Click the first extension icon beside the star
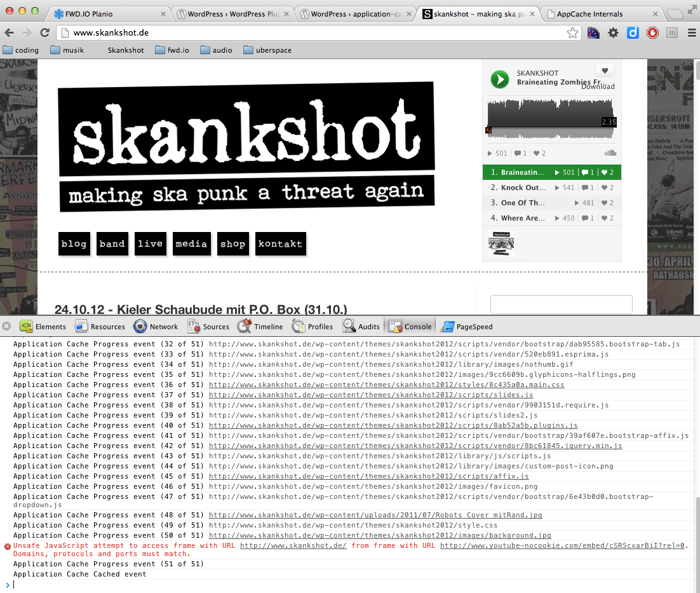Image resolution: width=700 pixels, height=593 pixels. 593,32
